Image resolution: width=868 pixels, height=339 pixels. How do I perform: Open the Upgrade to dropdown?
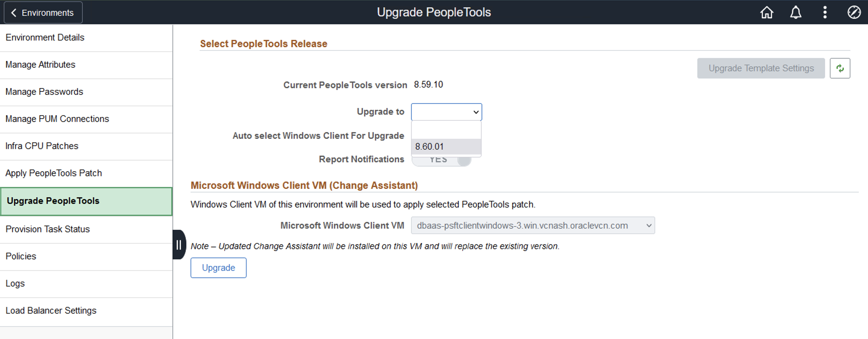(x=446, y=112)
